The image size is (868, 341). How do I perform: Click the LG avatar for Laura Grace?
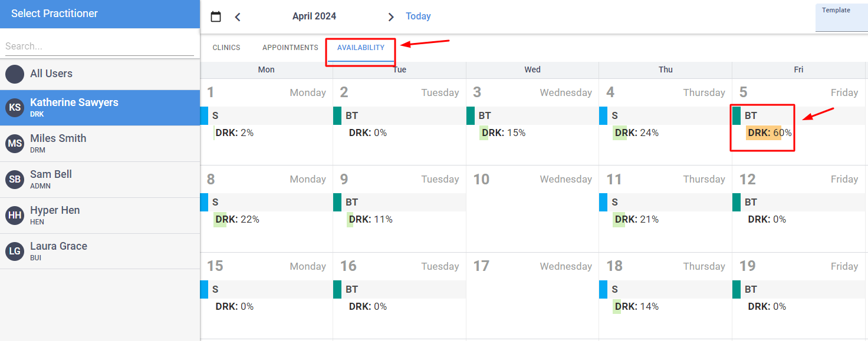pos(15,251)
